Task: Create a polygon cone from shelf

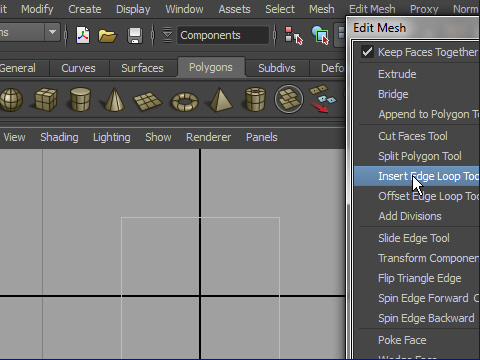Action: pyautogui.click(x=114, y=99)
